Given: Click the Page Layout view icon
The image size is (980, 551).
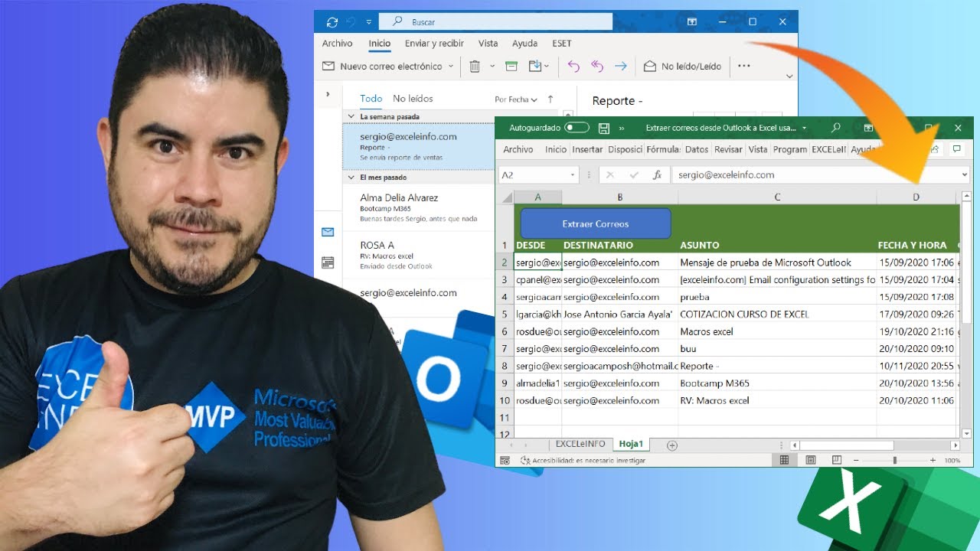Looking at the screenshot, I should pyautogui.click(x=810, y=460).
